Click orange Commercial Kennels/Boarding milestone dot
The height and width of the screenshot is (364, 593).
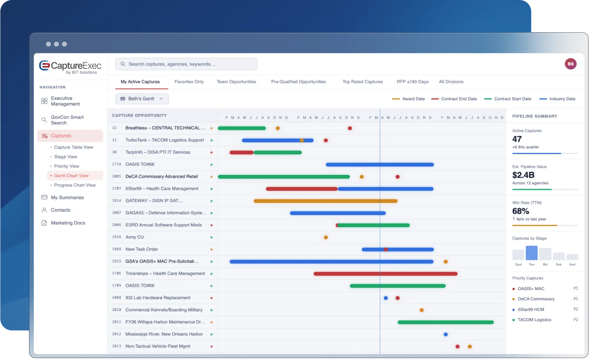[x=422, y=311]
